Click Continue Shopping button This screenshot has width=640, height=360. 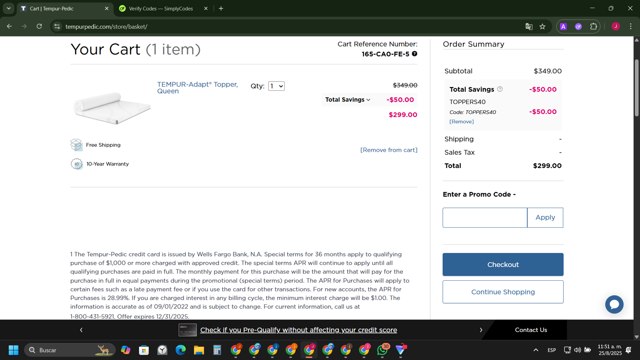[x=503, y=292]
